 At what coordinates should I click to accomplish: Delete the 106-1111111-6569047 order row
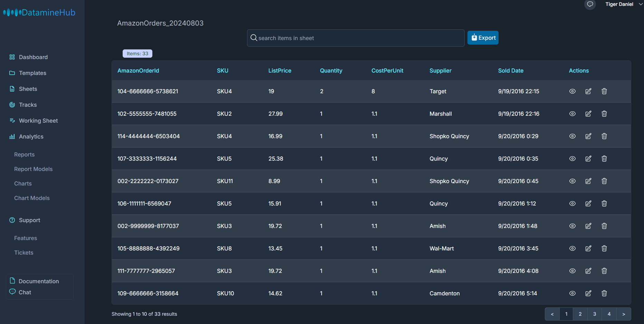(604, 203)
